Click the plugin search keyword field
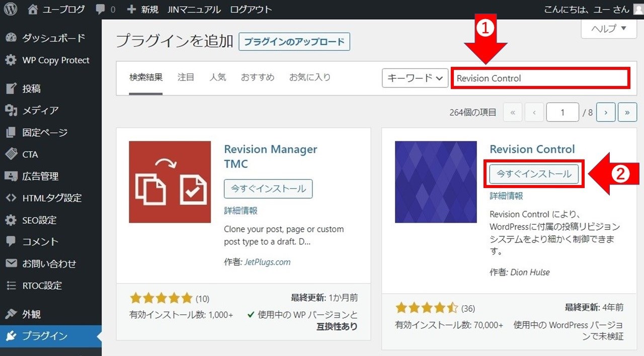 540,78
